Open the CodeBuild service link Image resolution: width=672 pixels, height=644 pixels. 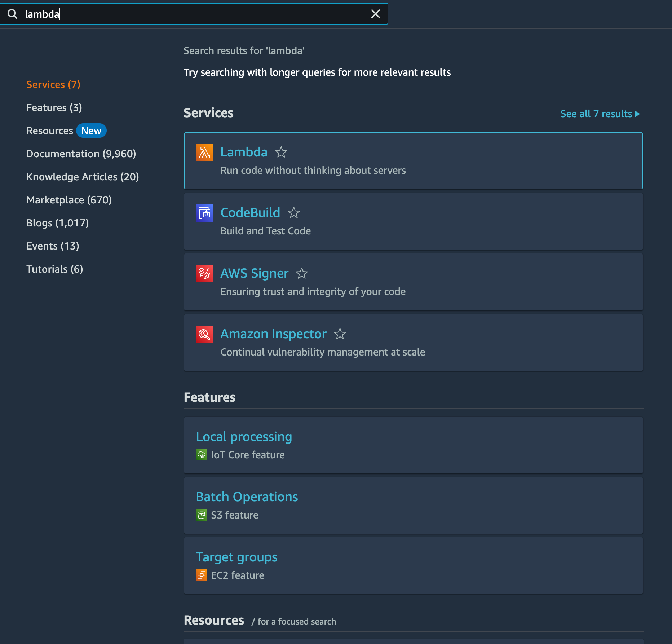[250, 213]
